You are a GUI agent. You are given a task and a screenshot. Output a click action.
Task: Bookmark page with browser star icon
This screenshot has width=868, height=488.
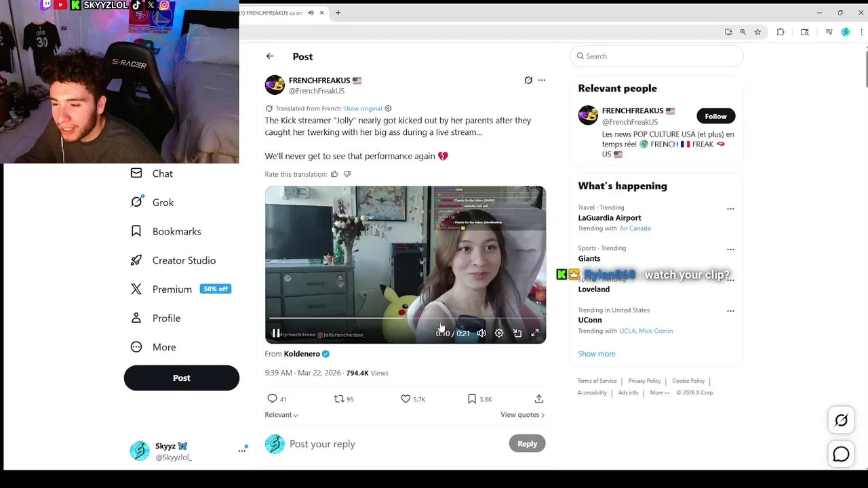[x=757, y=32]
